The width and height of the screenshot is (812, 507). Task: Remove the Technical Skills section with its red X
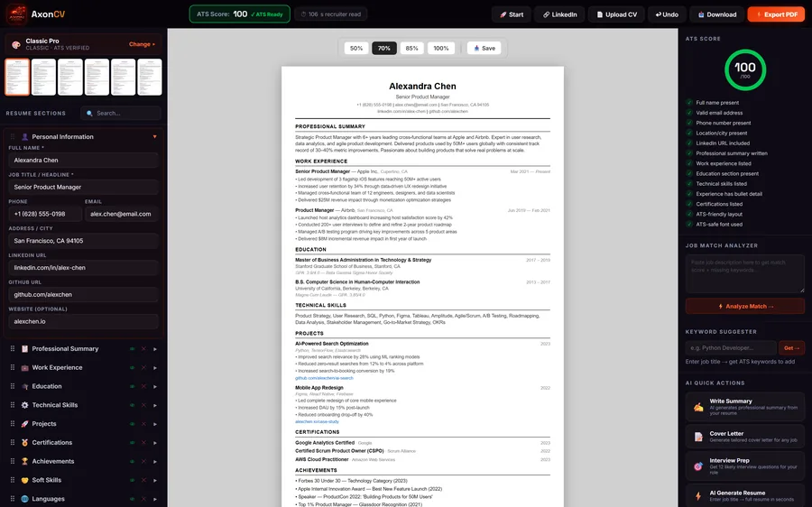(144, 405)
